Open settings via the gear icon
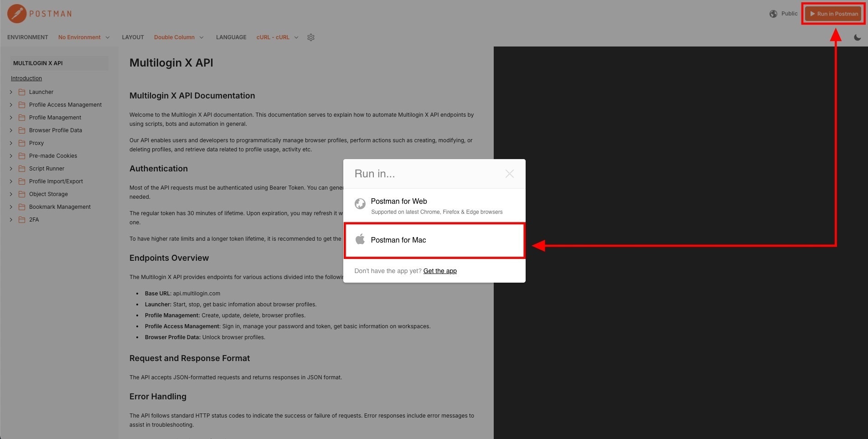Image resolution: width=868 pixels, height=439 pixels. click(x=311, y=37)
